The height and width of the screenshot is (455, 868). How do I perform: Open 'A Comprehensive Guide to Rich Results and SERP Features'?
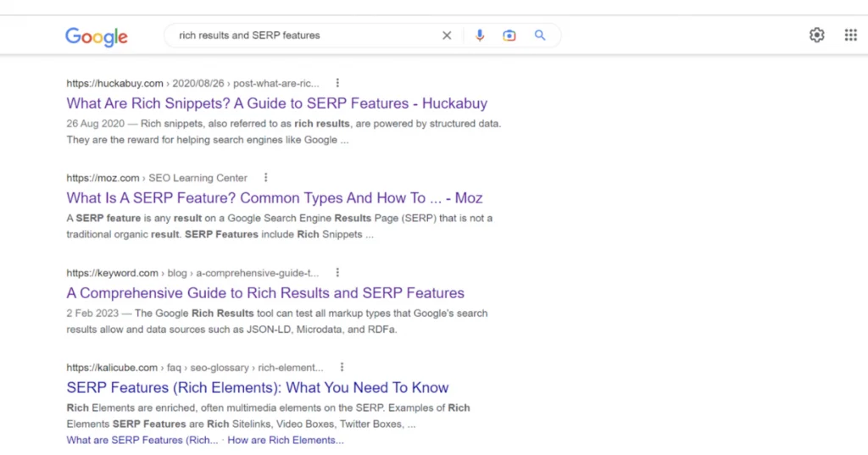(265, 293)
